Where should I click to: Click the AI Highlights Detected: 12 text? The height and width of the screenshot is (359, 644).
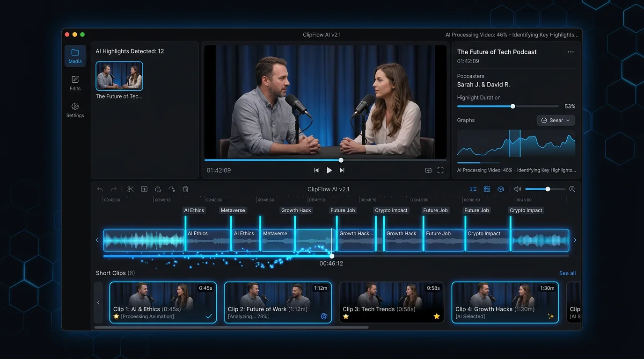[x=130, y=51]
